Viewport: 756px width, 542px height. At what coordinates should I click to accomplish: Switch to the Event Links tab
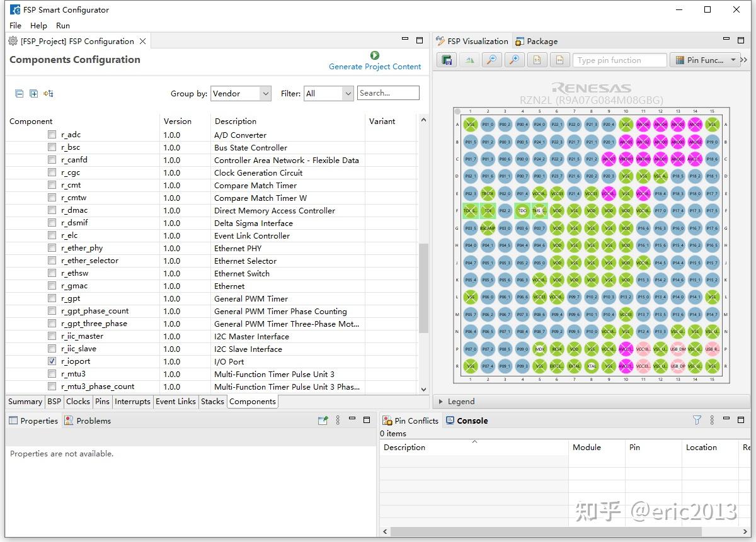click(x=176, y=401)
